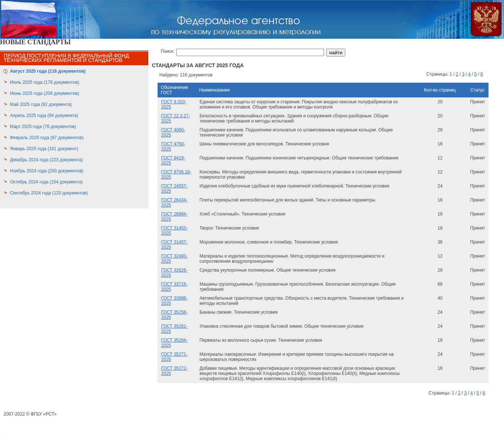Go to page 6 in top pagination

click(x=481, y=74)
